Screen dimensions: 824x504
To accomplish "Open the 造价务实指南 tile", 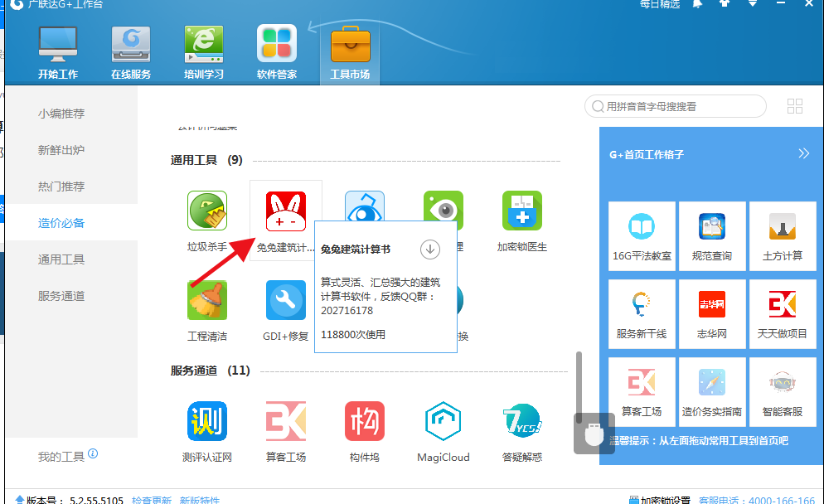I will (712, 391).
